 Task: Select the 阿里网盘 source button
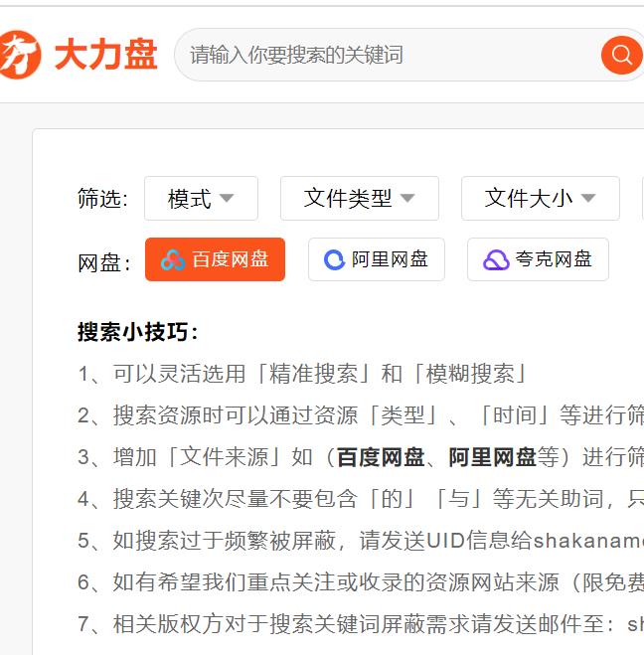coord(377,259)
